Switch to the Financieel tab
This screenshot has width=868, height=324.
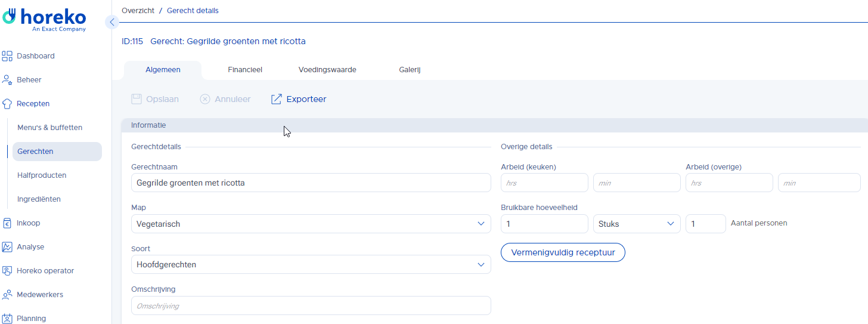pyautogui.click(x=245, y=70)
